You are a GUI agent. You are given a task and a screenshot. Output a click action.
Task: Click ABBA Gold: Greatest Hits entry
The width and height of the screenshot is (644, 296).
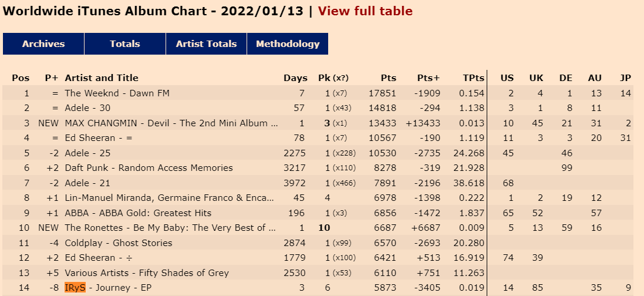(138, 213)
